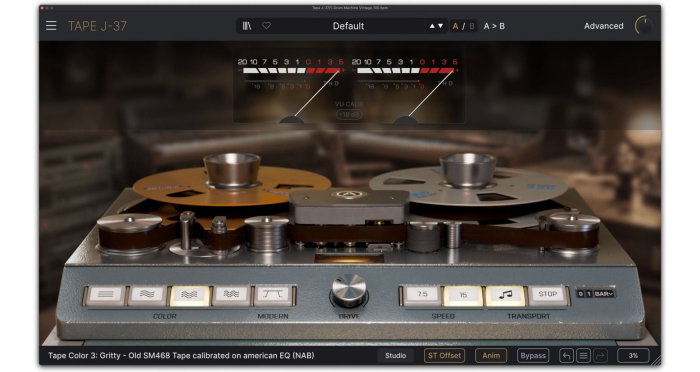Click the right VU meter

(405, 89)
